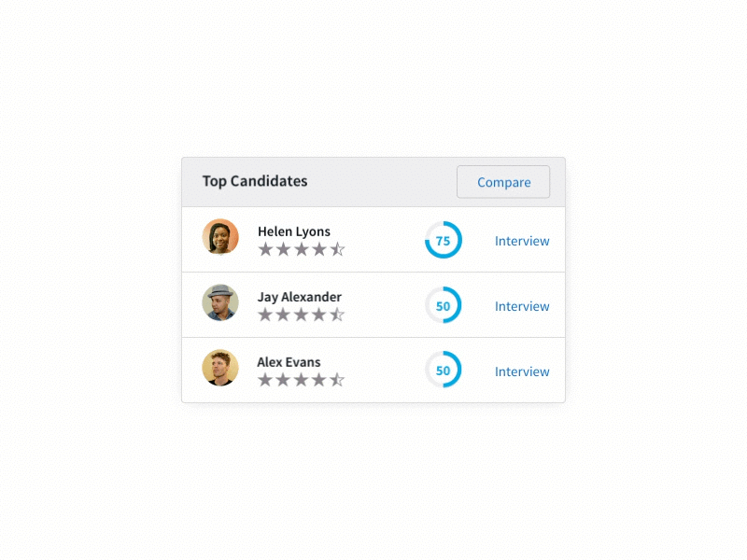Select the name Jay Alexander
This screenshot has height=560, width=747.
[x=299, y=296]
